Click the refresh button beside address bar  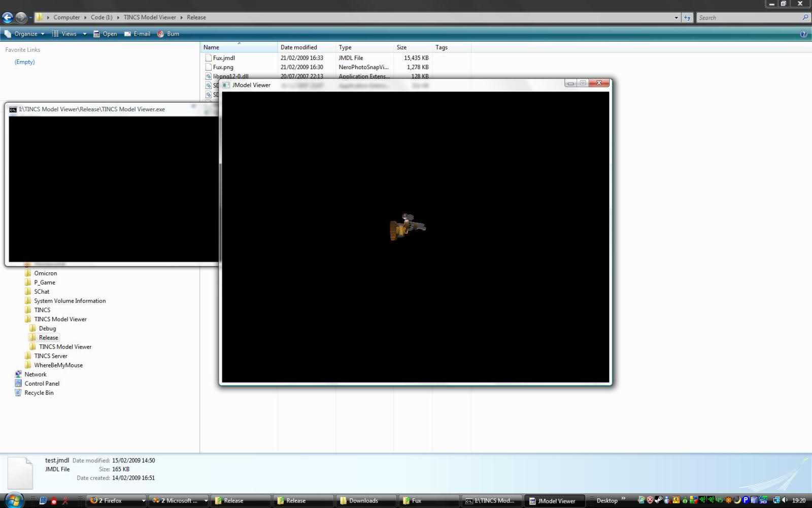687,18
